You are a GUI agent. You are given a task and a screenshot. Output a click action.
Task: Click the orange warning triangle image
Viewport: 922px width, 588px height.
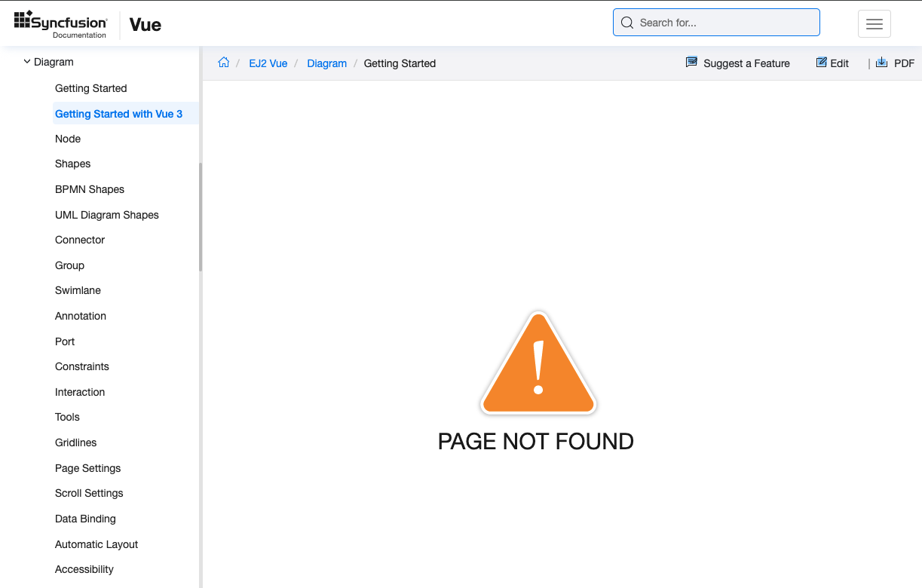[538, 363]
